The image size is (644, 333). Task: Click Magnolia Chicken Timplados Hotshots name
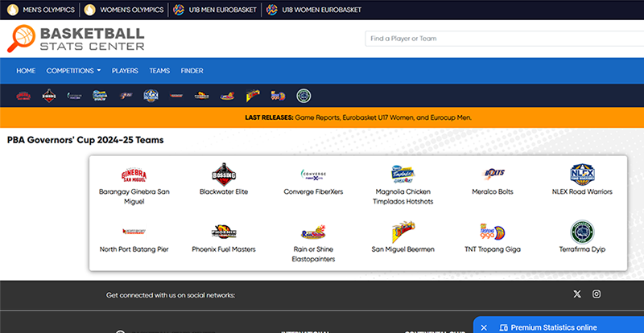point(403,197)
